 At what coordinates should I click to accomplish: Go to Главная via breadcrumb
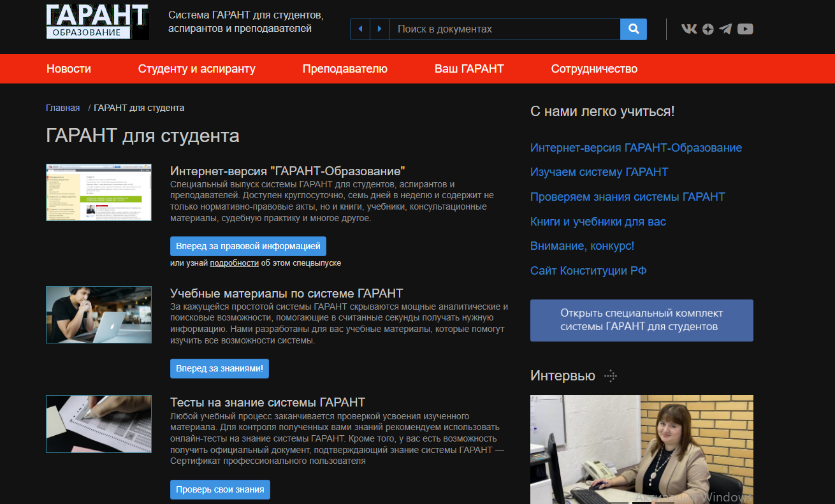[x=62, y=108]
